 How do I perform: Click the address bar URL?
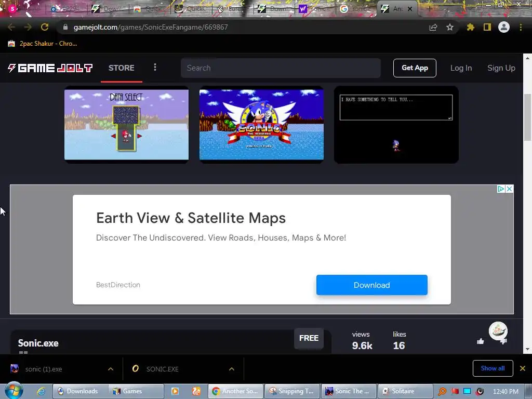pos(151,27)
